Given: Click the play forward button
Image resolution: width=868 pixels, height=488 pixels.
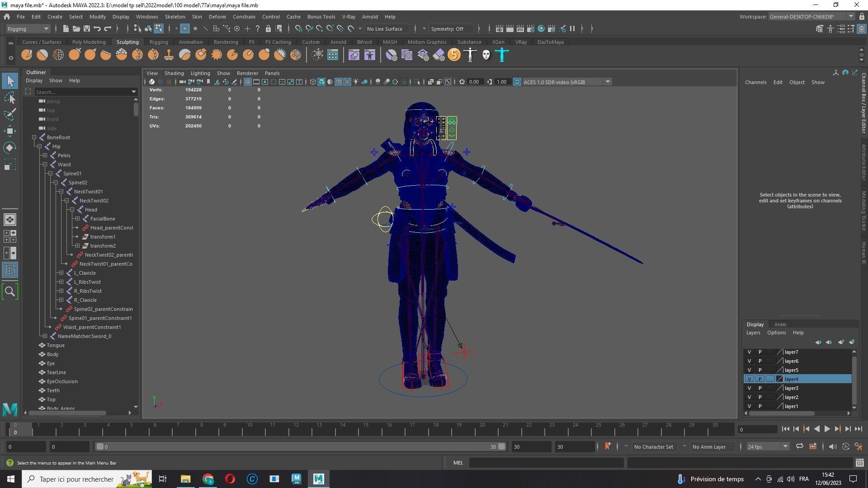Looking at the screenshot, I should tap(827, 429).
